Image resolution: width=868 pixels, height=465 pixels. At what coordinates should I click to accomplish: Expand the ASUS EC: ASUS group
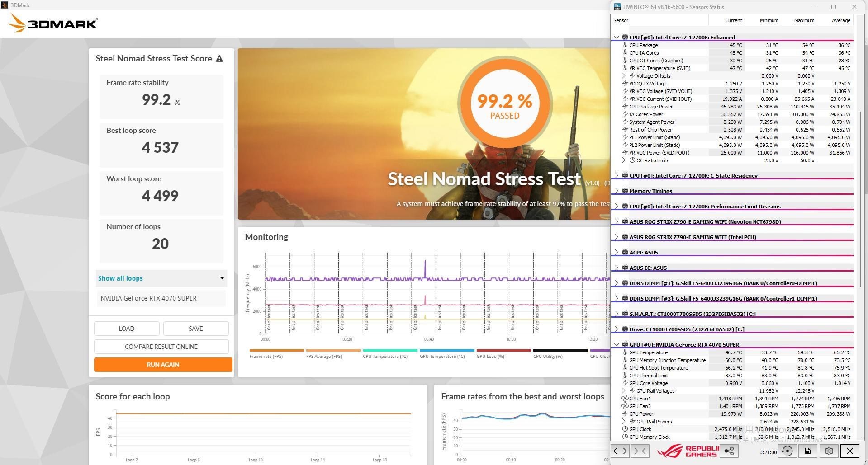[x=617, y=268]
